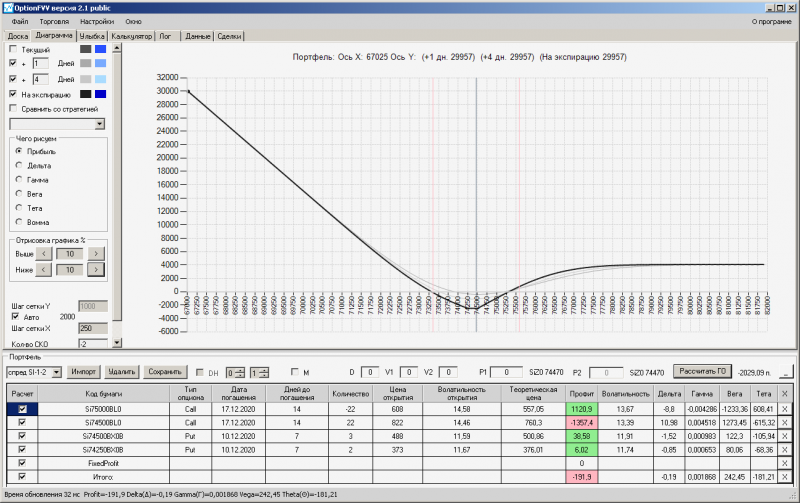800x503 pixels.
Task: Click the Рассчитать ГО button
Action: click(x=703, y=371)
